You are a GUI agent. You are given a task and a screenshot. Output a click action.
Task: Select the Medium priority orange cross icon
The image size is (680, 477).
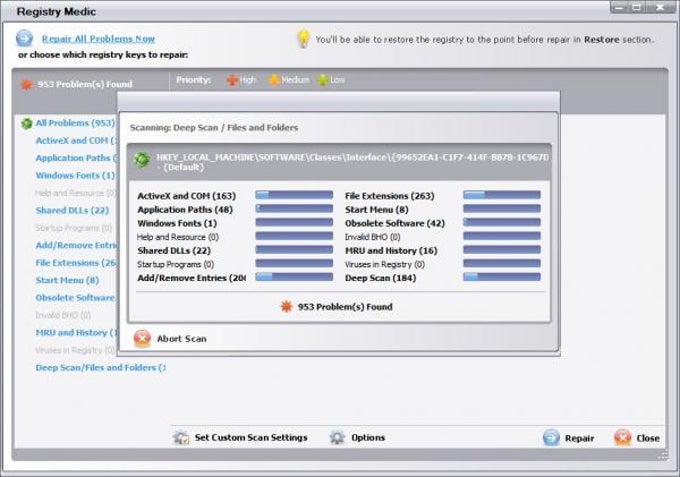pyautogui.click(x=274, y=80)
